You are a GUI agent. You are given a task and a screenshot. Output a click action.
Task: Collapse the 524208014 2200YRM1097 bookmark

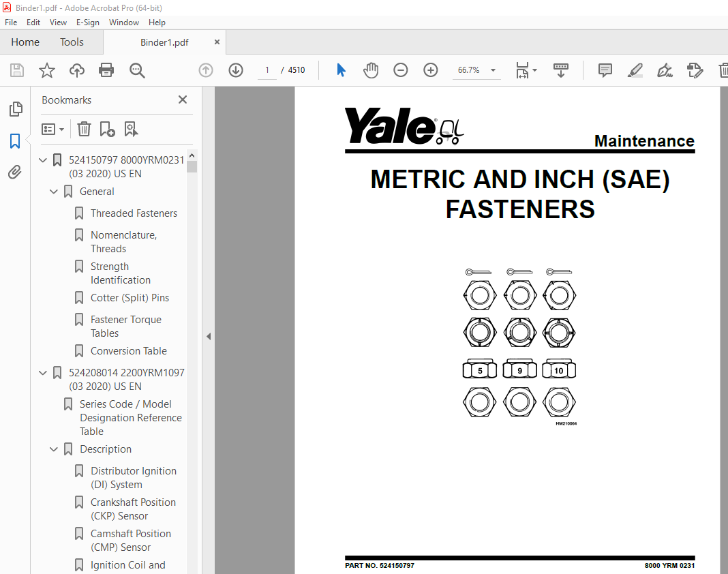[43, 373]
